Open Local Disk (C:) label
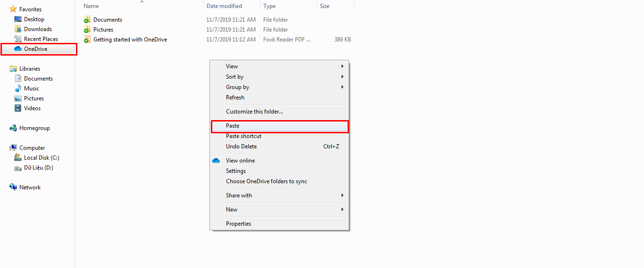The height and width of the screenshot is (268, 644). coord(42,158)
